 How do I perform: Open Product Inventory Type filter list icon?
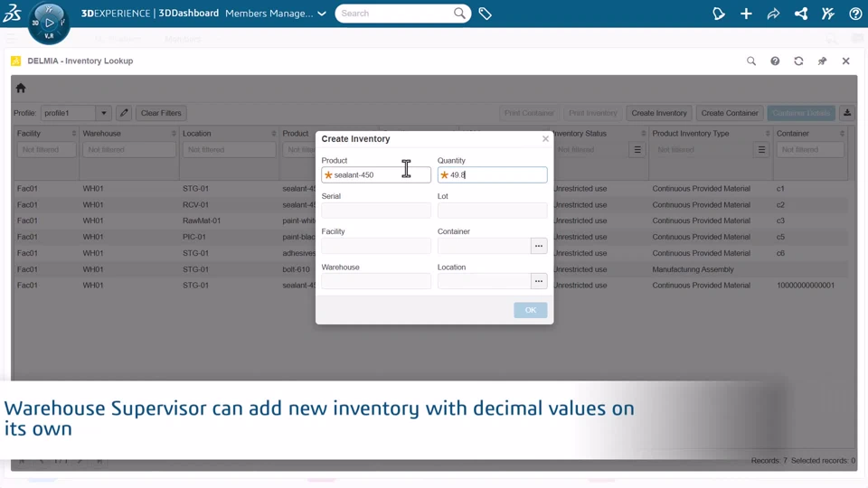[761, 149]
